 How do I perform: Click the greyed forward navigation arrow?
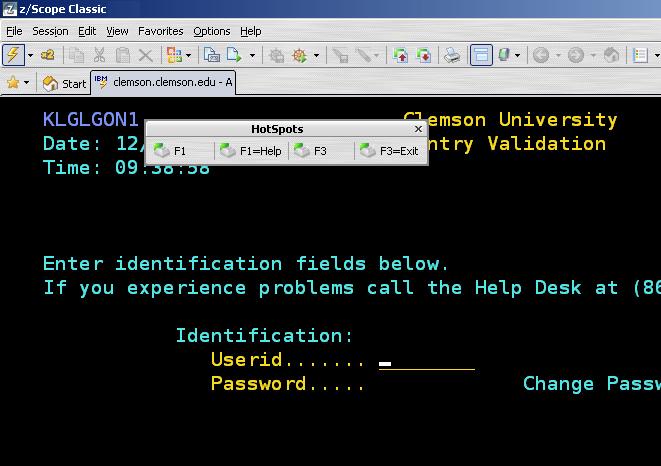click(576, 55)
